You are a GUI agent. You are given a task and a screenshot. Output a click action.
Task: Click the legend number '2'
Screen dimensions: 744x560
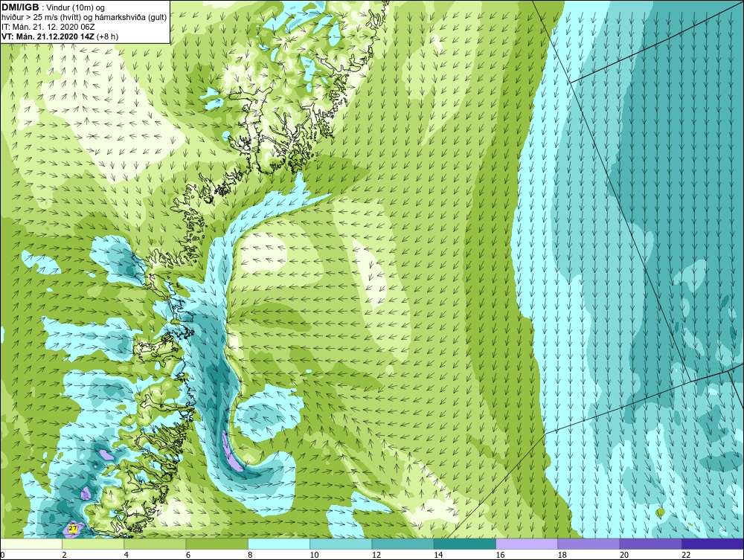tap(64, 556)
